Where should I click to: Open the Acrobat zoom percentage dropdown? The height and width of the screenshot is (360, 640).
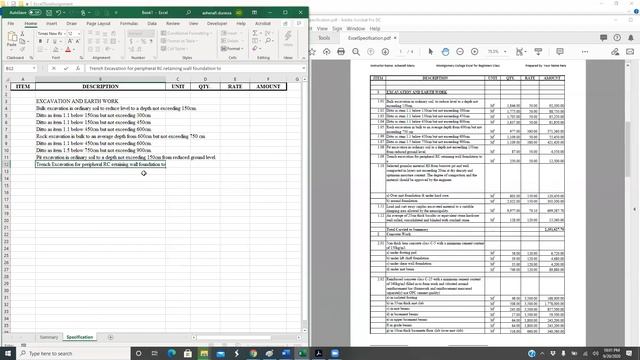click(505, 51)
